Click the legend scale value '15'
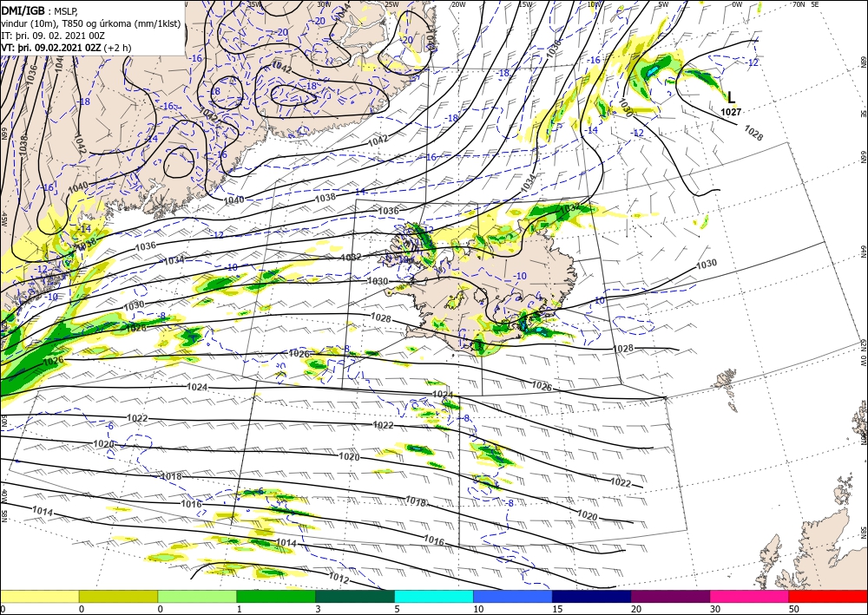The image size is (868, 615). click(557, 609)
